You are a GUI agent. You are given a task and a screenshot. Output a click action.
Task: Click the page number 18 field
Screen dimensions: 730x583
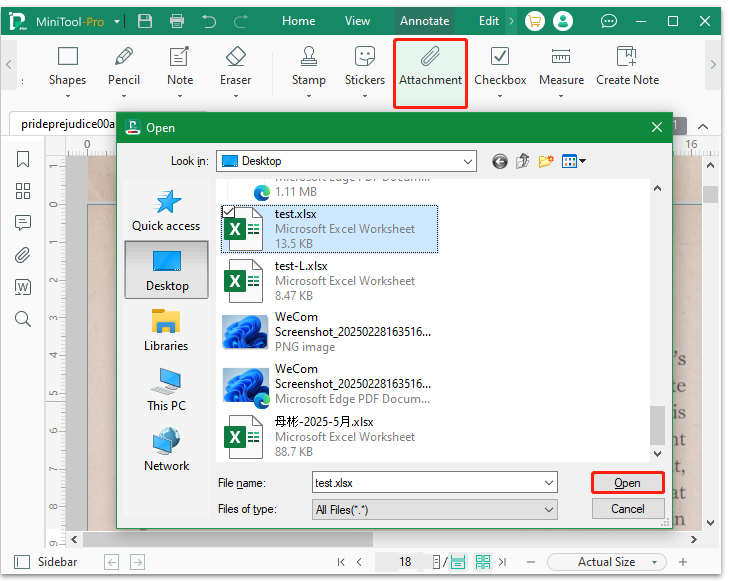pos(405,562)
